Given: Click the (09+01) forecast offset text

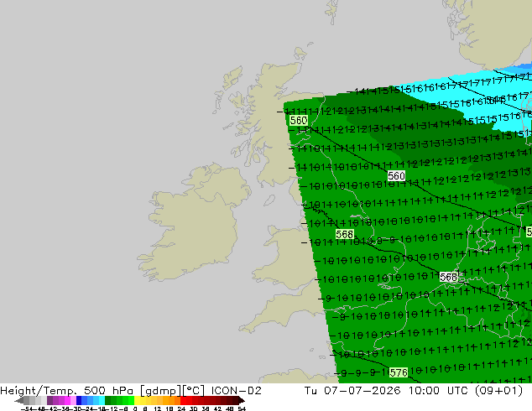Looking at the screenshot, I should coord(499,391).
